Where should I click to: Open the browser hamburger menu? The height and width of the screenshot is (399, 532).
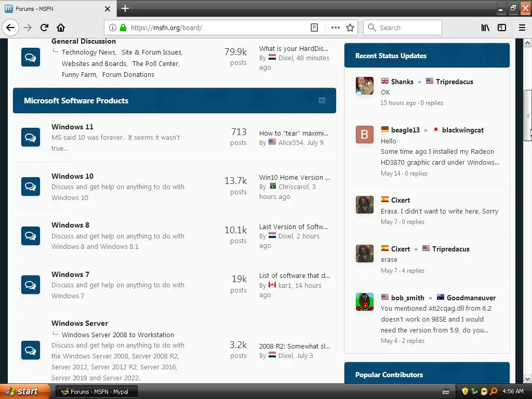click(x=522, y=28)
